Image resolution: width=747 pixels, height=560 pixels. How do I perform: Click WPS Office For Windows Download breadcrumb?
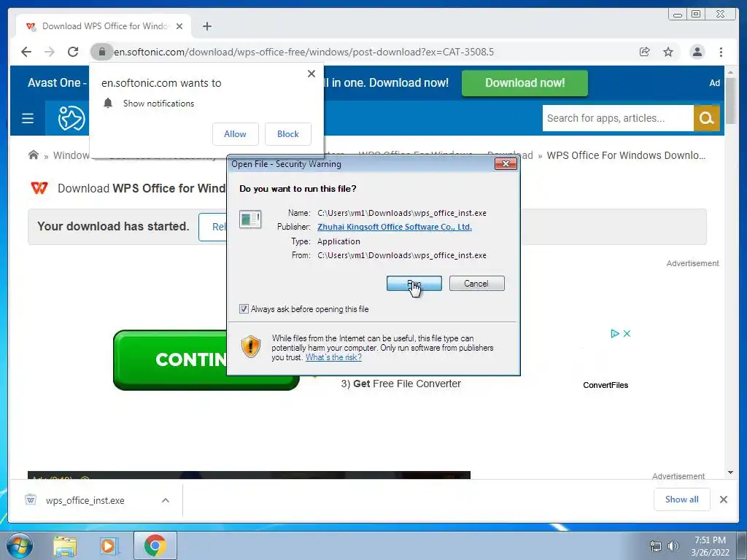[x=626, y=155]
